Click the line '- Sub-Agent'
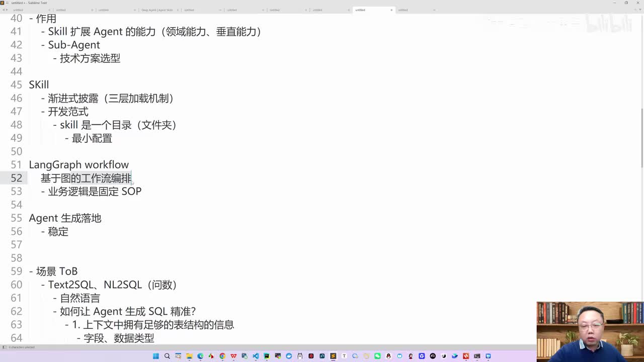644x362 pixels. pos(70,45)
